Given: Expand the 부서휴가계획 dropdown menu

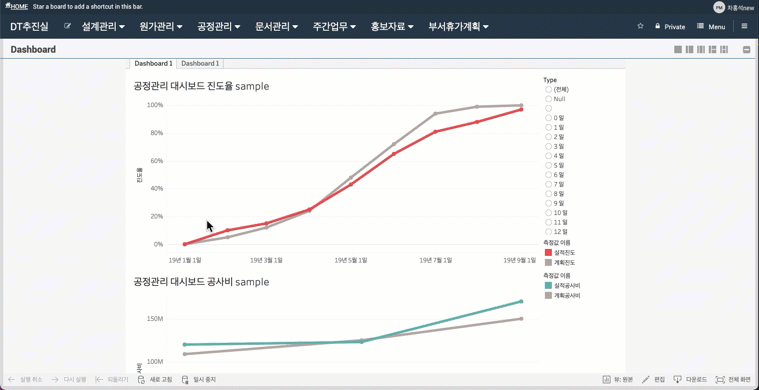Looking at the screenshot, I should pyautogui.click(x=458, y=27).
